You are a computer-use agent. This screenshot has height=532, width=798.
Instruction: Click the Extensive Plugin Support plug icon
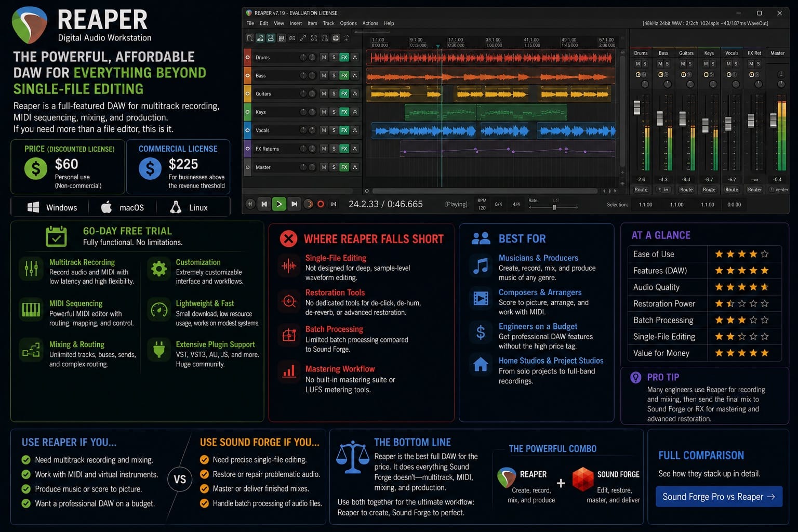[159, 350]
